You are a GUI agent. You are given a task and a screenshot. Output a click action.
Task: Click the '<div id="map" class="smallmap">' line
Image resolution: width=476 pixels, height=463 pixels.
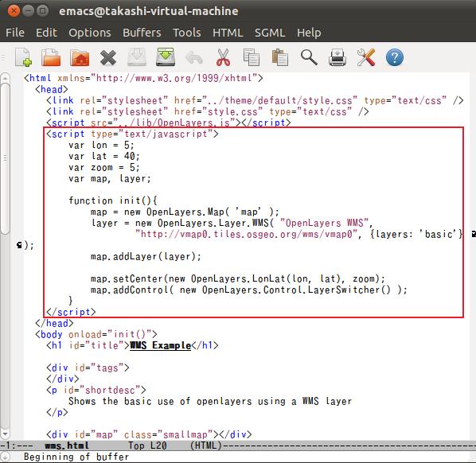pyautogui.click(x=149, y=434)
